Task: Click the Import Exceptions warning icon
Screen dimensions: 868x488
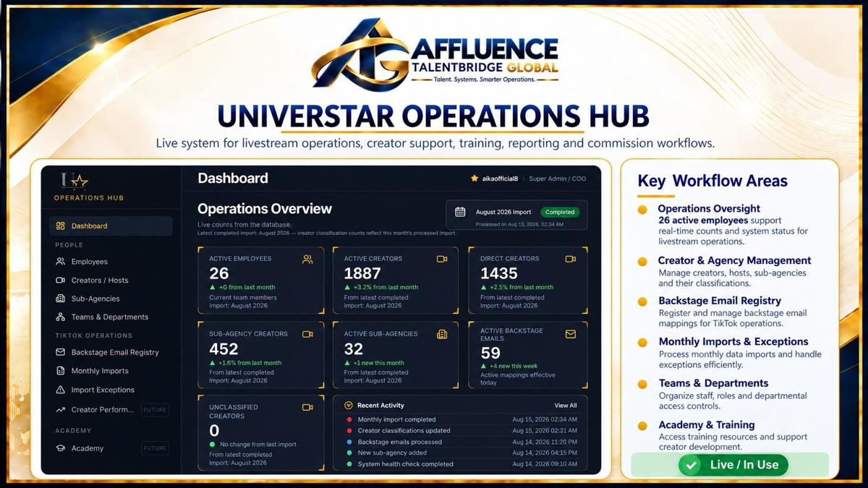Action: point(60,390)
